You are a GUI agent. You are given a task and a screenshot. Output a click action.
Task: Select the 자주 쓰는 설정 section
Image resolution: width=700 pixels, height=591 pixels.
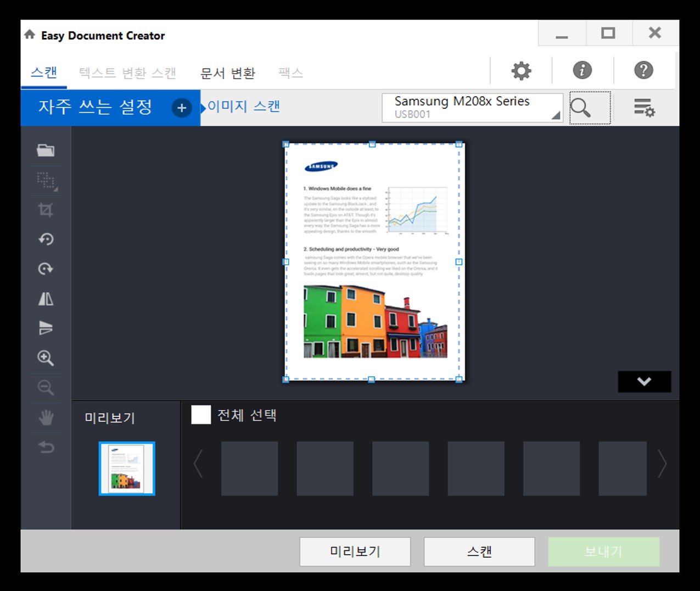pos(95,107)
